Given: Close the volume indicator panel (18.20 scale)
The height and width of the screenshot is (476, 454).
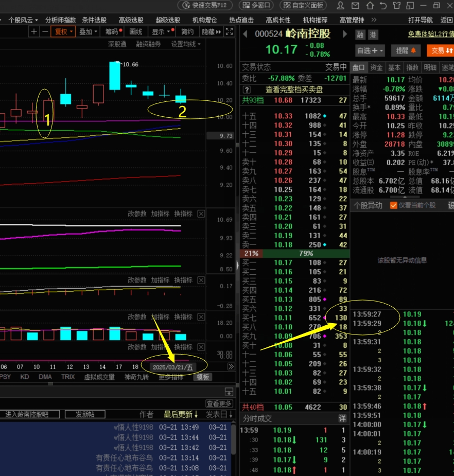Looking at the screenshot, I should [201, 317].
